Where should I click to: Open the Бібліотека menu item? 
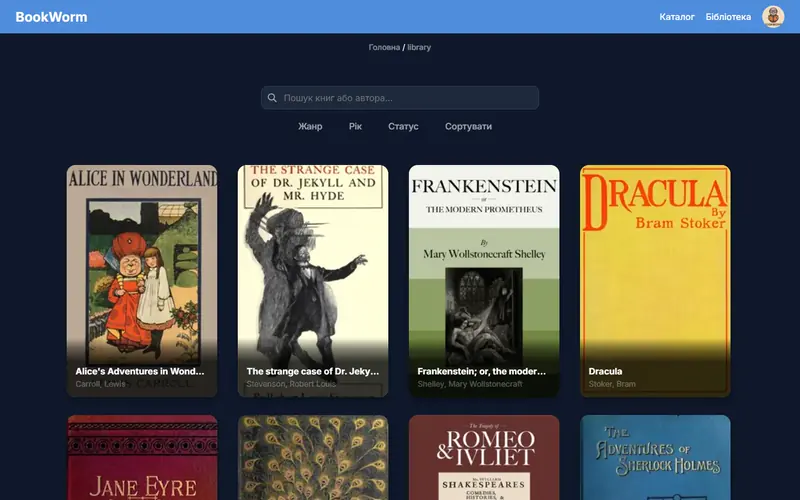pos(728,17)
